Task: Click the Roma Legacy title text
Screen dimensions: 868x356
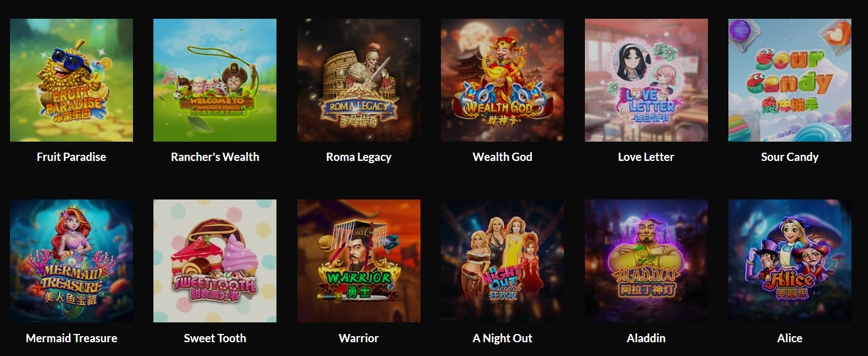Action: click(359, 157)
